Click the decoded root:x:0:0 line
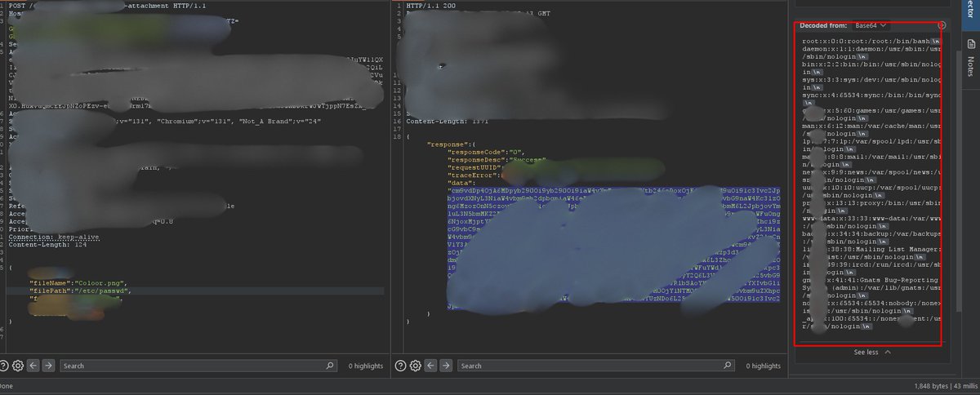The image size is (980, 395). tap(871, 40)
